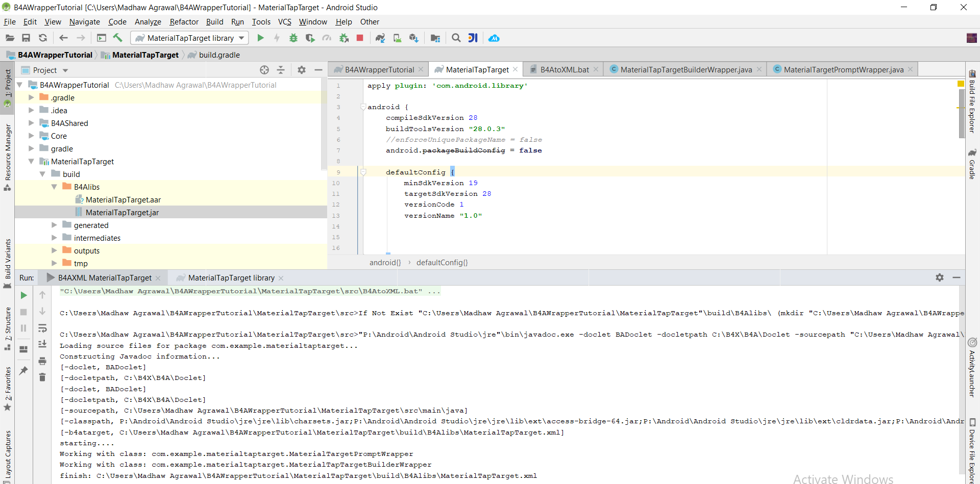Screen dimensions: 980x484
Task: Close the B4AWrapperTutorial editor tab
Action: (421, 69)
